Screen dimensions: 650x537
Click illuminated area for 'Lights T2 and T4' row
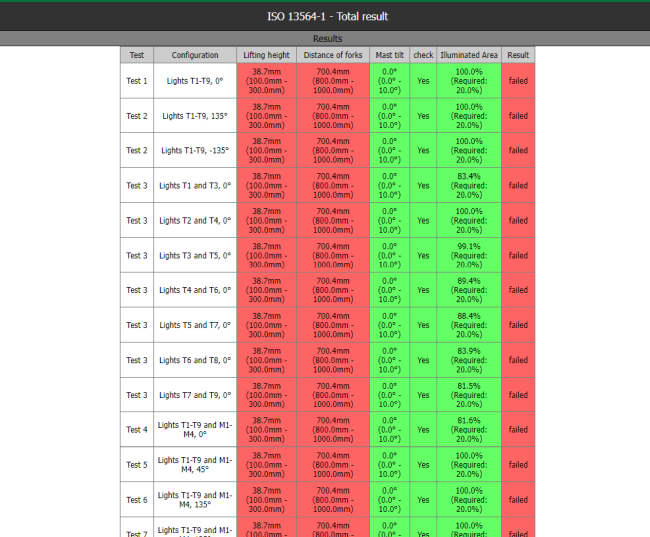469,220
